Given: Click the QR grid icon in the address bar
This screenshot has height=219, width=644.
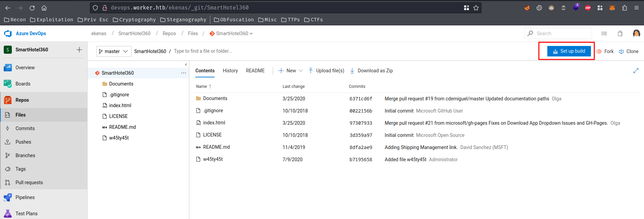Looking at the screenshot, I should pyautogui.click(x=467, y=8).
